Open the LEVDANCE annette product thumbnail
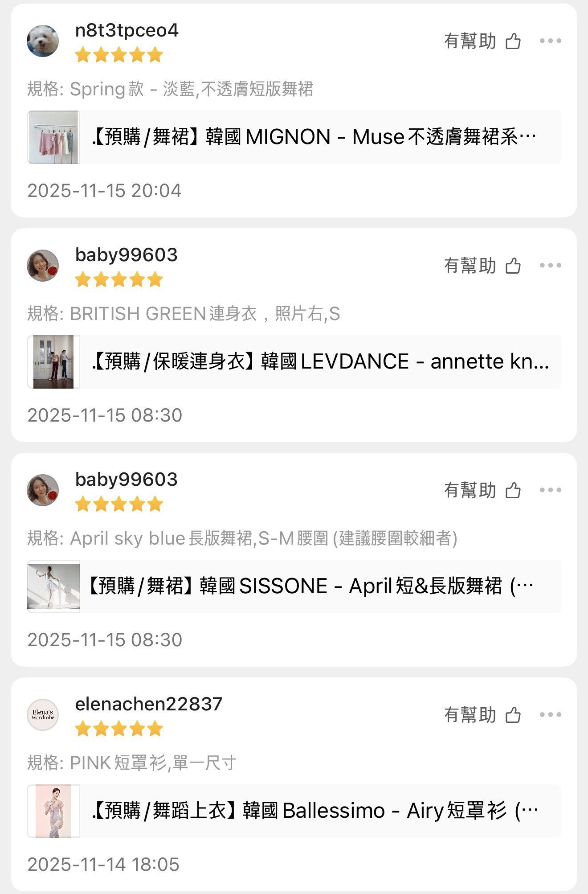Viewport: 588px width, 894px height. point(53,362)
